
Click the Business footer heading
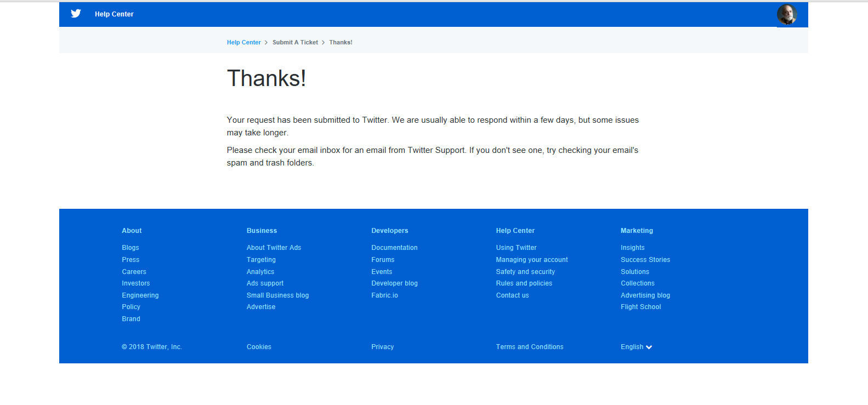pyautogui.click(x=262, y=231)
